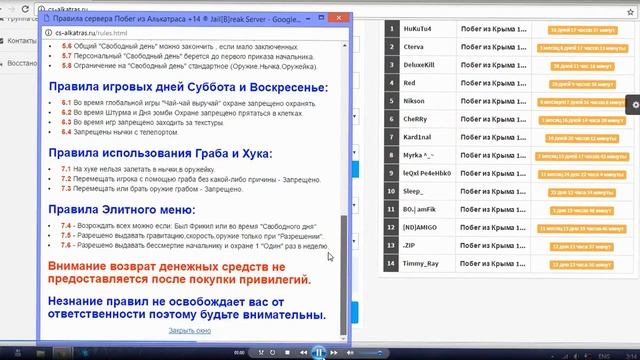The height and width of the screenshot is (360, 640).
Task: Click server name in DeluxeKill row
Action: pos(493,65)
